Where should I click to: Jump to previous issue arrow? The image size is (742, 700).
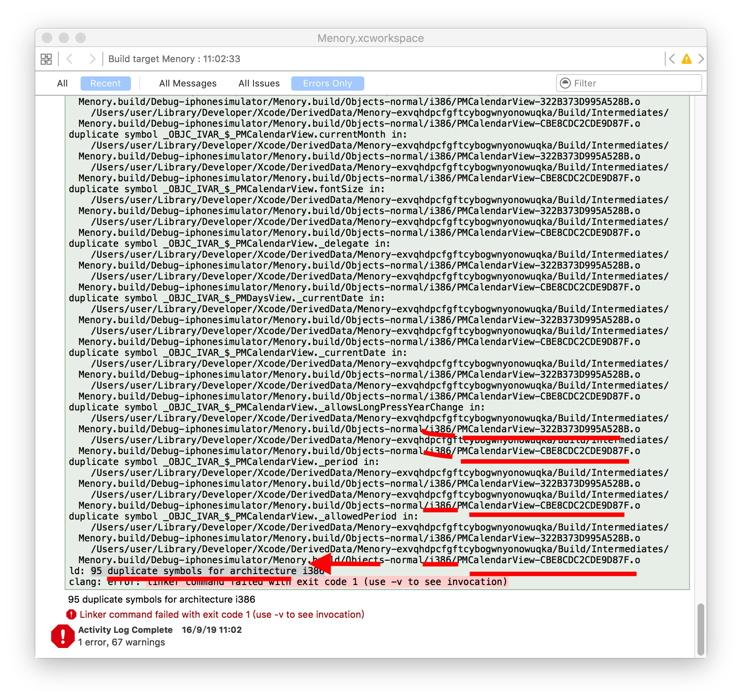click(672, 59)
